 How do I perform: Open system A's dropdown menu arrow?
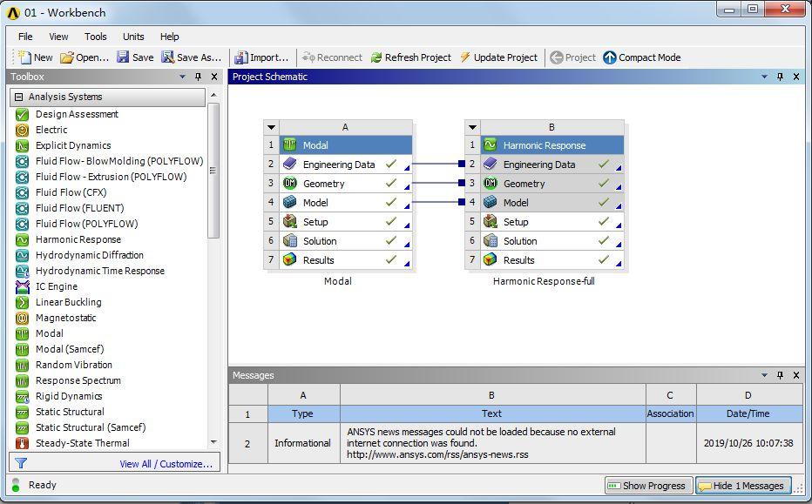point(271,127)
